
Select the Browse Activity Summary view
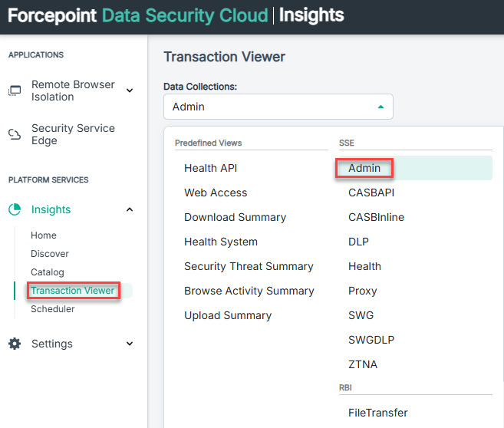click(249, 291)
